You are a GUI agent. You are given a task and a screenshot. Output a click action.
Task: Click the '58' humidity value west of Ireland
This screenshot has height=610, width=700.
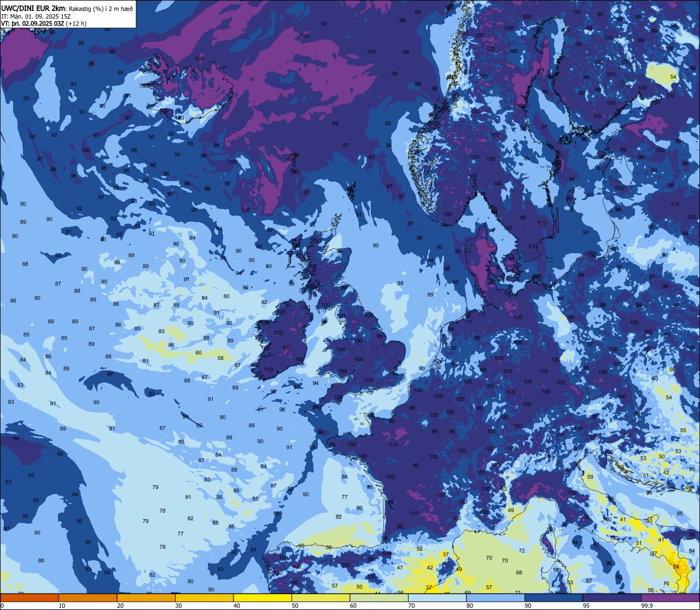(220, 358)
